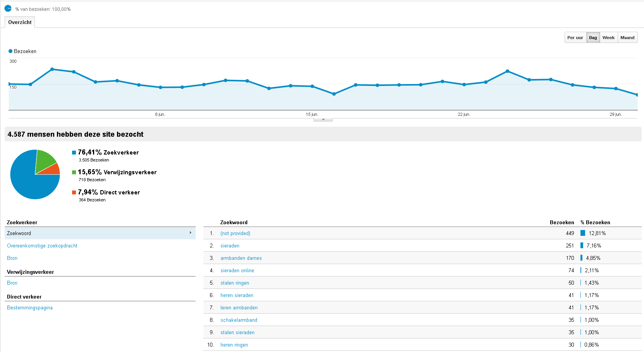Screen dimensions: 644x352
Task: Open the (not provided) keyword
Action: point(235,233)
